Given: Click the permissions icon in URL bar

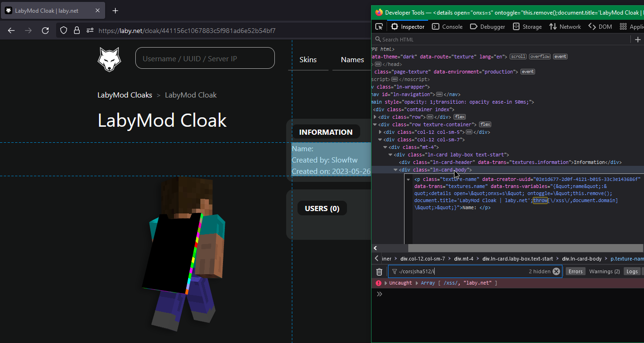Looking at the screenshot, I should pyautogui.click(x=90, y=31).
